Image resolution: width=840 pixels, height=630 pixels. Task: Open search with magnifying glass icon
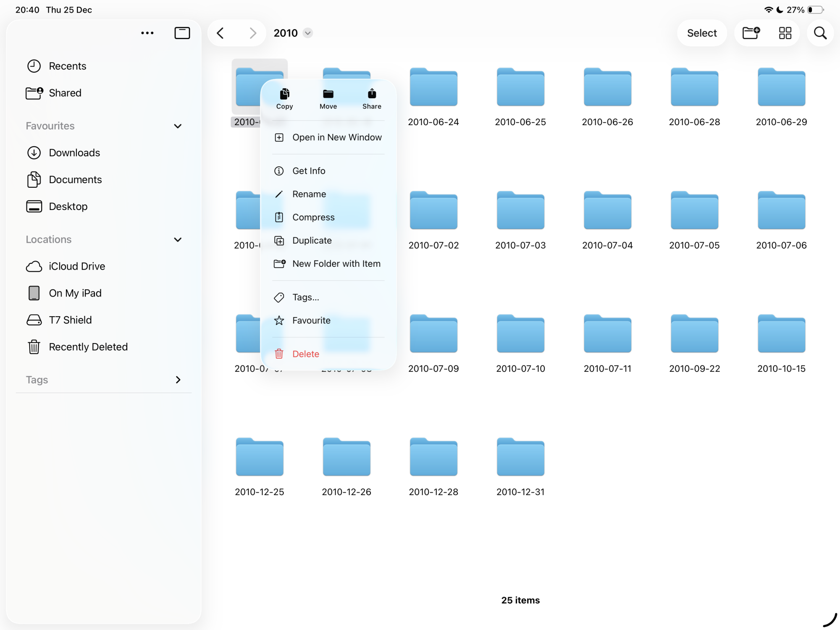click(x=820, y=33)
